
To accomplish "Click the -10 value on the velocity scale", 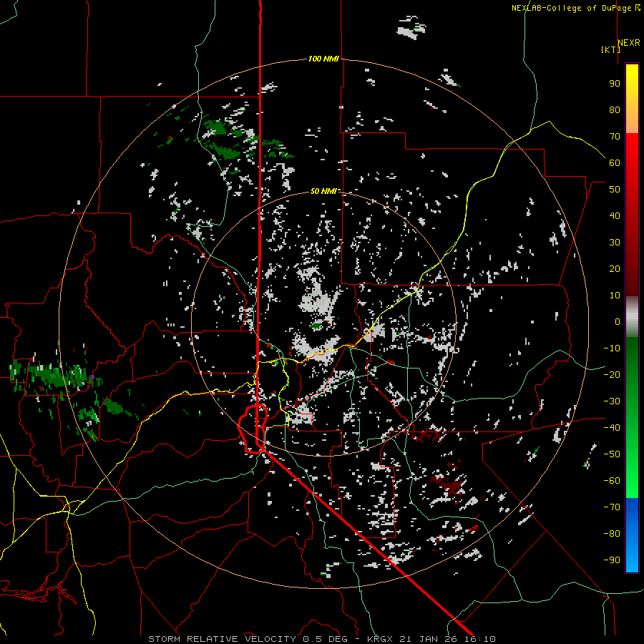I will [x=612, y=348].
